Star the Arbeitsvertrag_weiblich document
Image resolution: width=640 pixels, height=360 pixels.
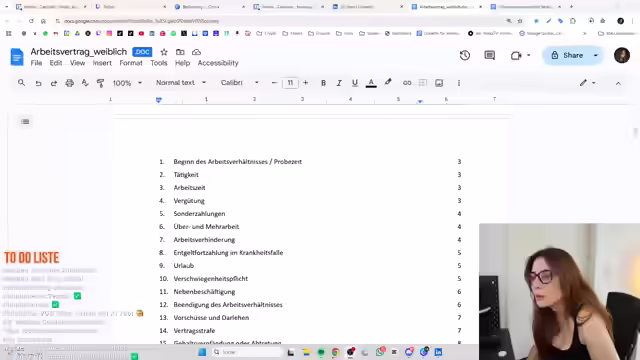pyautogui.click(x=164, y=52)
